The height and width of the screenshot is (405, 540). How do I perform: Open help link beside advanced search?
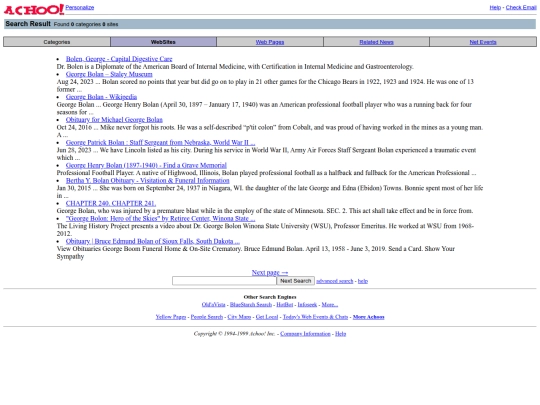(363, 281)
